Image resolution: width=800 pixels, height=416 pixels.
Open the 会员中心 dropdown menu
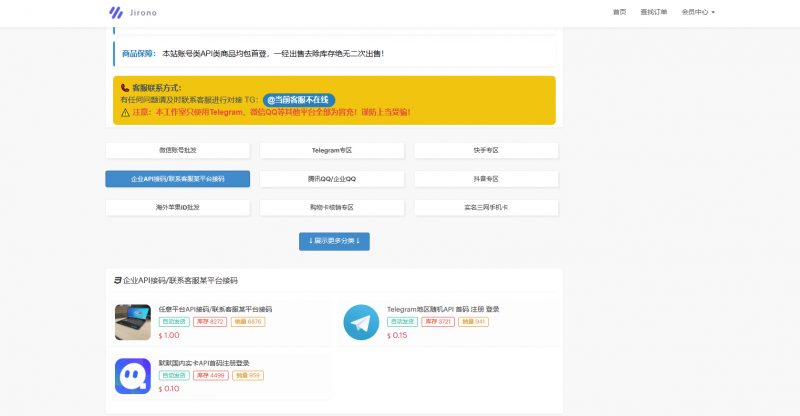[698, 12]
